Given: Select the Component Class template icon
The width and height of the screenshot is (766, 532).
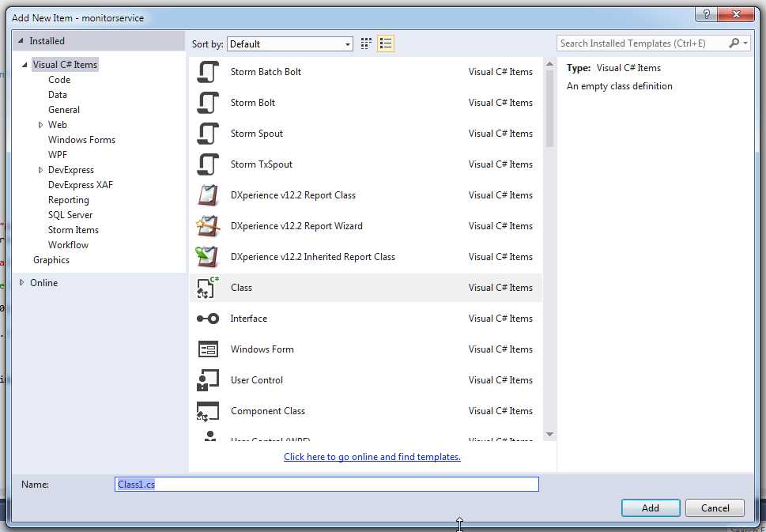Looking at the screenshot, I should click(208, 410).
